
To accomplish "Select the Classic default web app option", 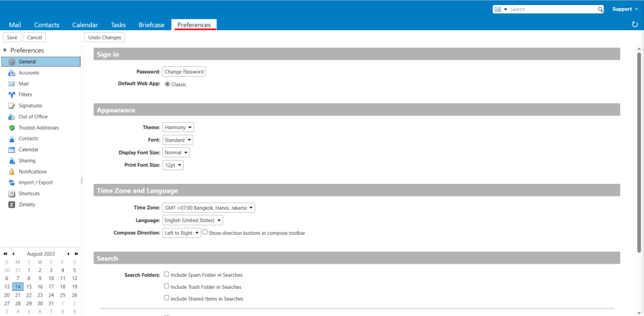I will click(x=167, y=84).
